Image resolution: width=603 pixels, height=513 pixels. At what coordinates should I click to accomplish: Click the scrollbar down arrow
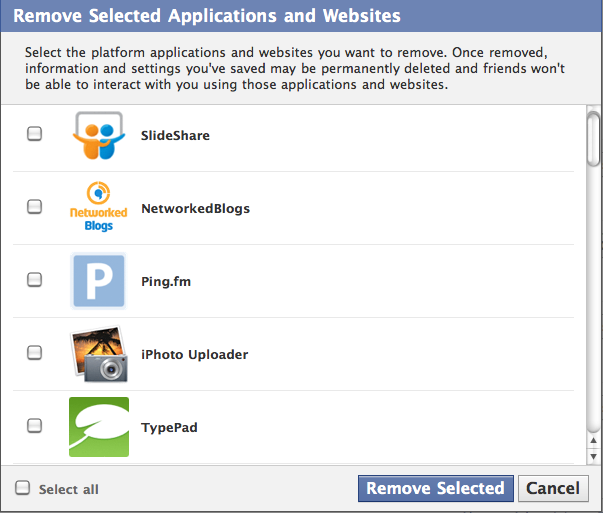[593, 457]
